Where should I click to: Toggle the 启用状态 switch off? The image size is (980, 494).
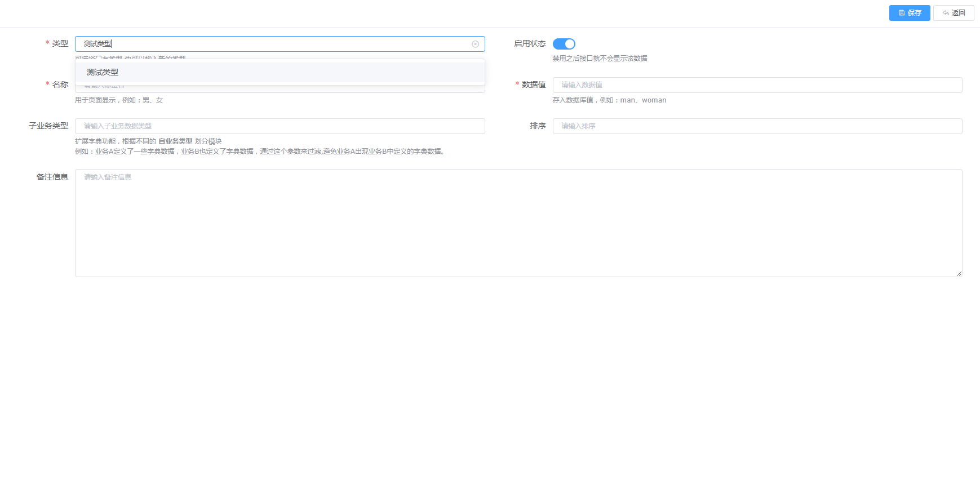564,44
